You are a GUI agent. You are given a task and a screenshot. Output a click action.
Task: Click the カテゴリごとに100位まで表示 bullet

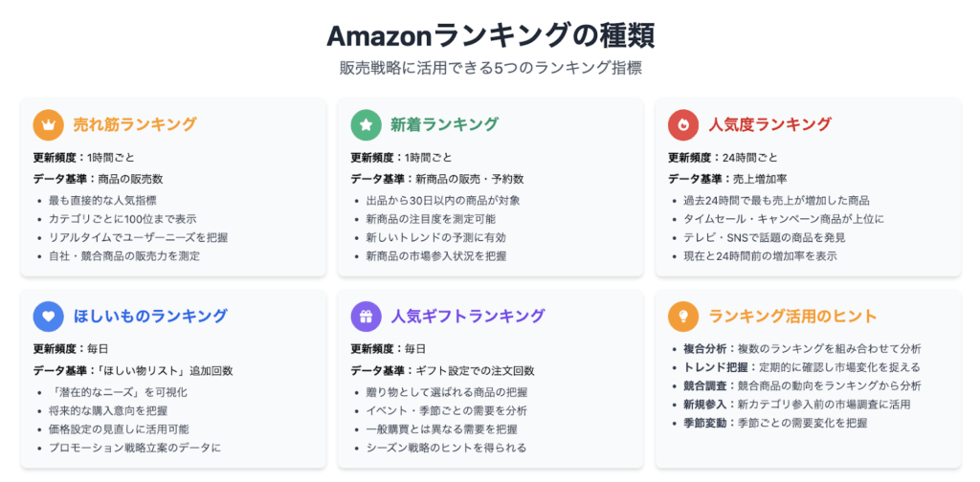[123, 219]
